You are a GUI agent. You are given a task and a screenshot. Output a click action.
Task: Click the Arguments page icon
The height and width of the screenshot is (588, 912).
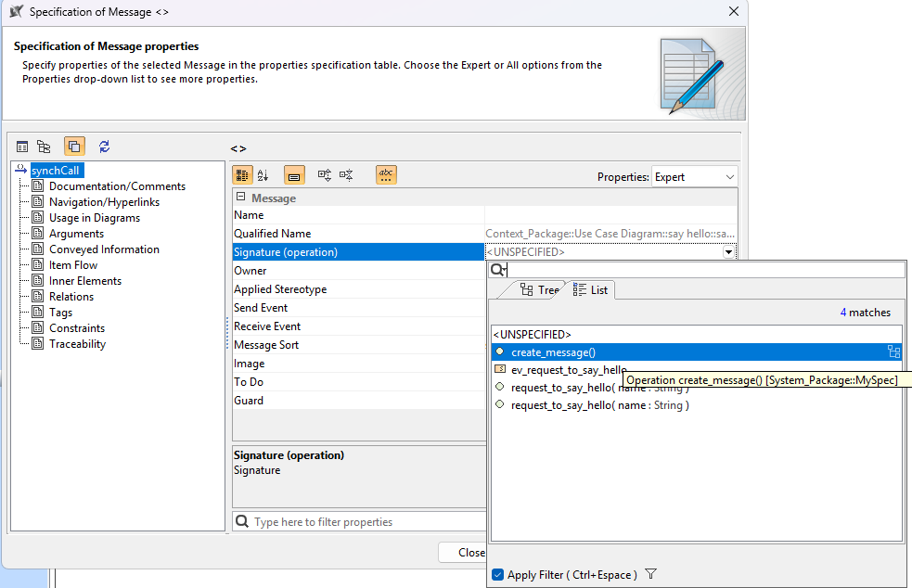point(38,233)
